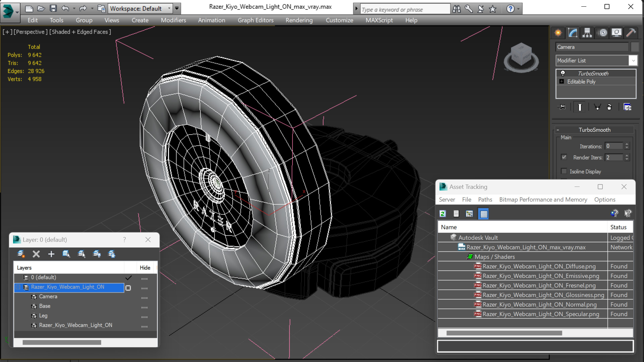Open the Hierarchy command panel tab
Viewport: 644px width, 362px height.
pos(587,32)
